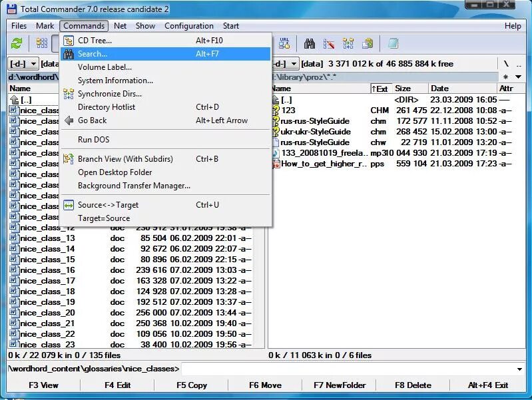
Task: Click the F6 Move button
Action: 265,385
